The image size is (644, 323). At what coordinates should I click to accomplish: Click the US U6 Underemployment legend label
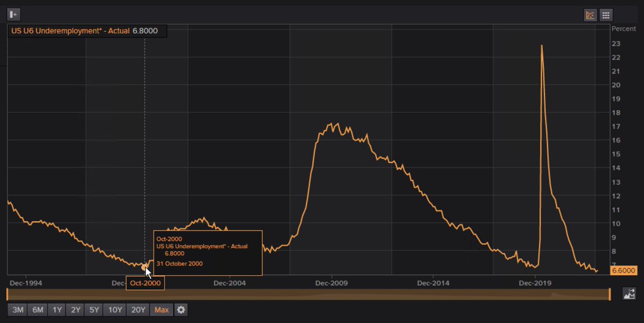pyautogui.click(x=71, y=31)
